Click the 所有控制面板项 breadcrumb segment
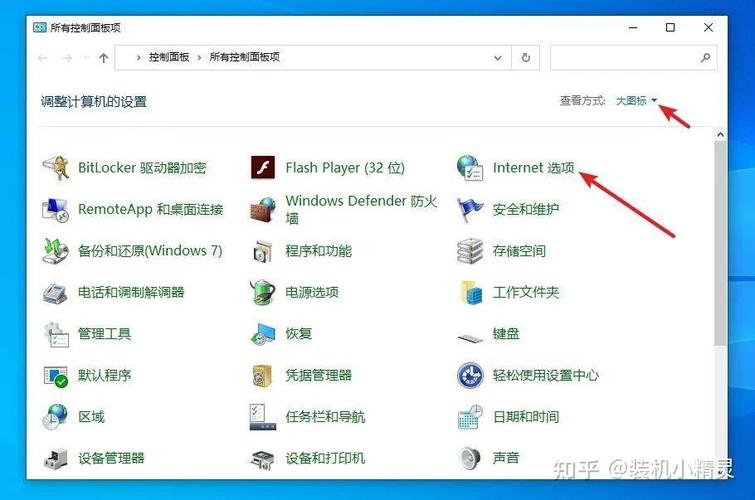The height and width of the screenshot is (500, 755). tap(245, 57)
